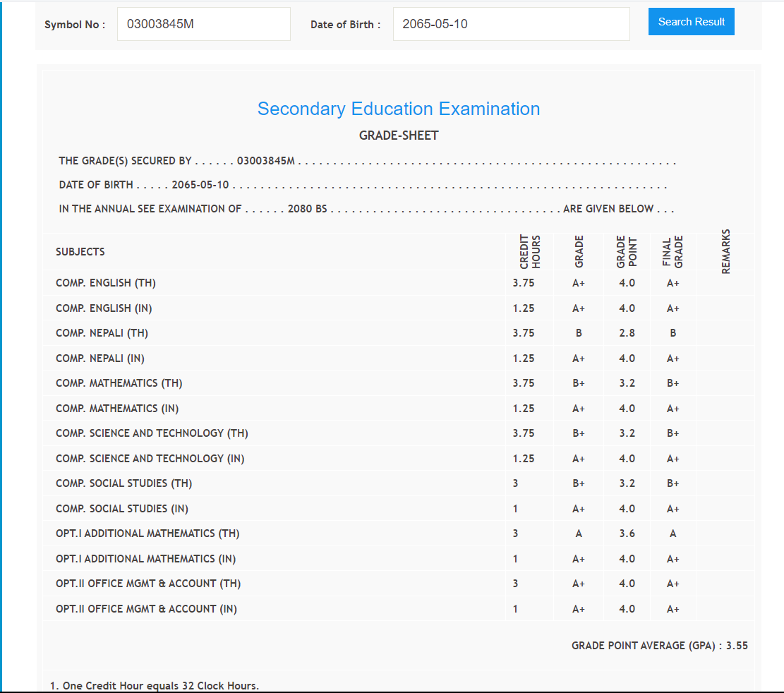
Task: Click the Secondary Education Examination heading
Action: pyautogui.click(x=399, y=109)
